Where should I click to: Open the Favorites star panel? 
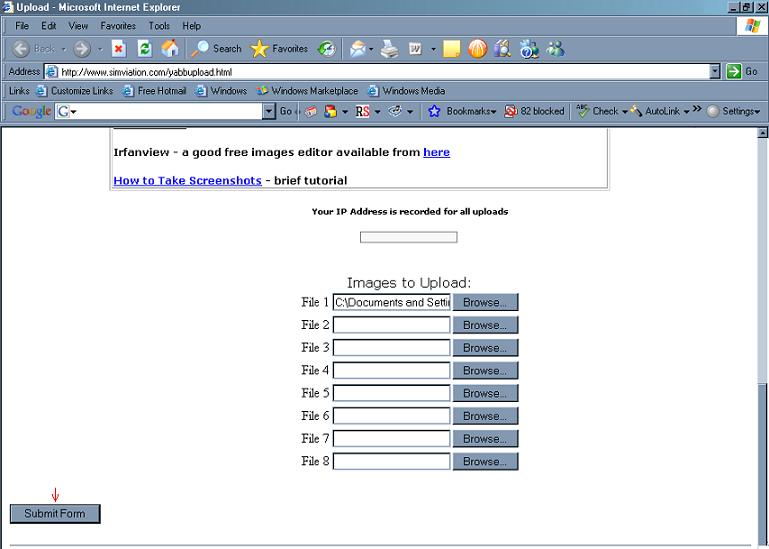click(279, 49)
